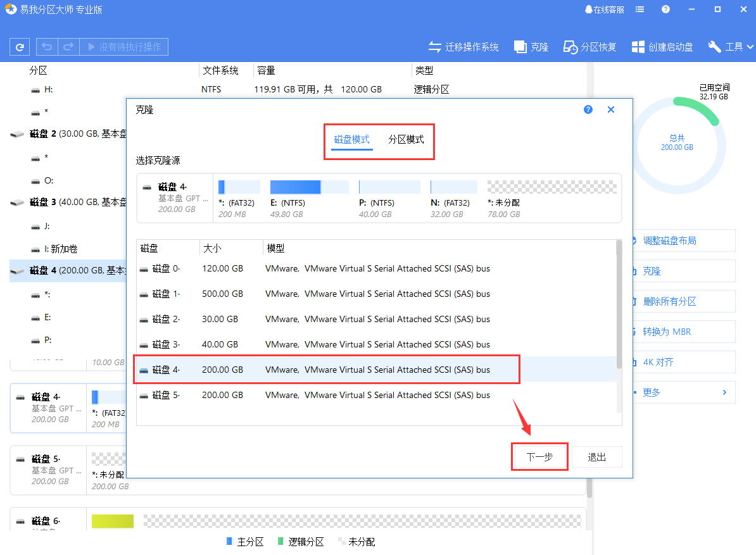
Task: Click the Exit button in Clone dialog
Action: 596,456
